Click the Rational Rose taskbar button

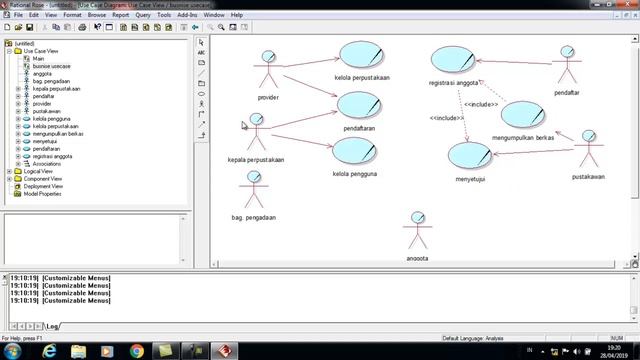[x=224, y=351]
